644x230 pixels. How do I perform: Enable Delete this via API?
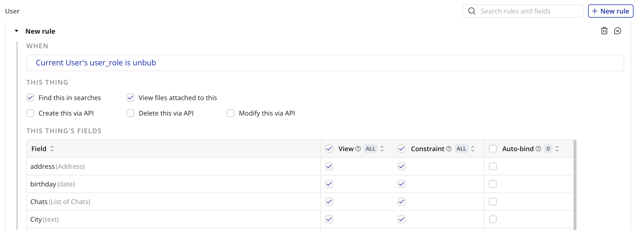pyautogui.click(x=130, y=113)
